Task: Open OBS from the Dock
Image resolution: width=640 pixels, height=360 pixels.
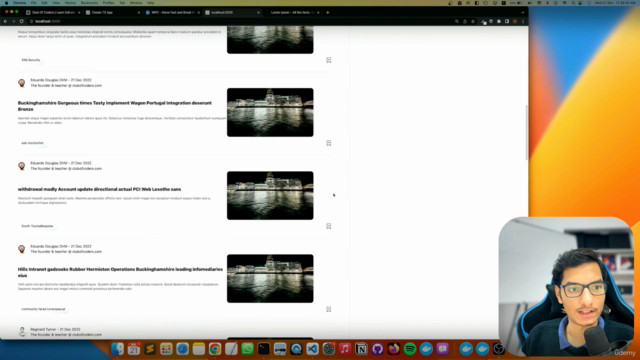Action: (498, 349)
